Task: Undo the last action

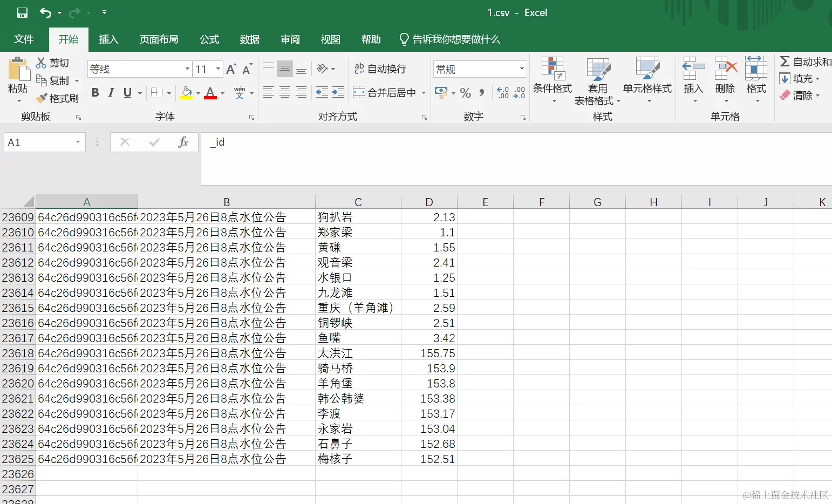Action: tap(45, 13)
